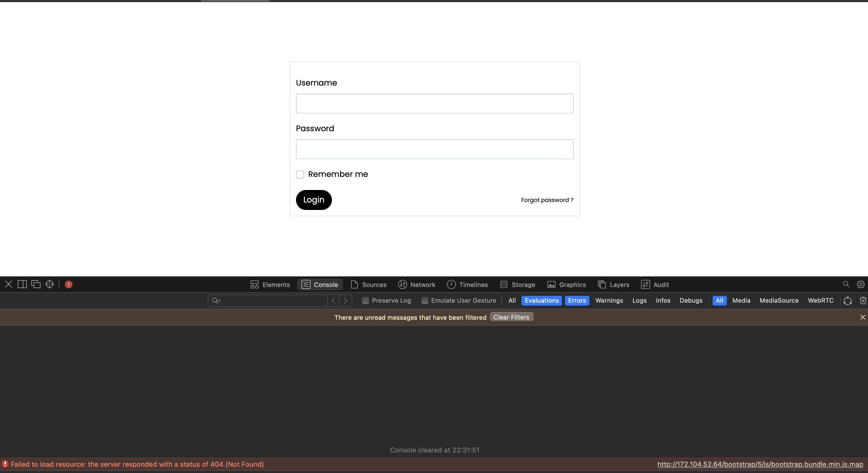Click the error icon beside 404 message
Image resolution: width=868 pixels, height=473 pixels.
(5, 464)
